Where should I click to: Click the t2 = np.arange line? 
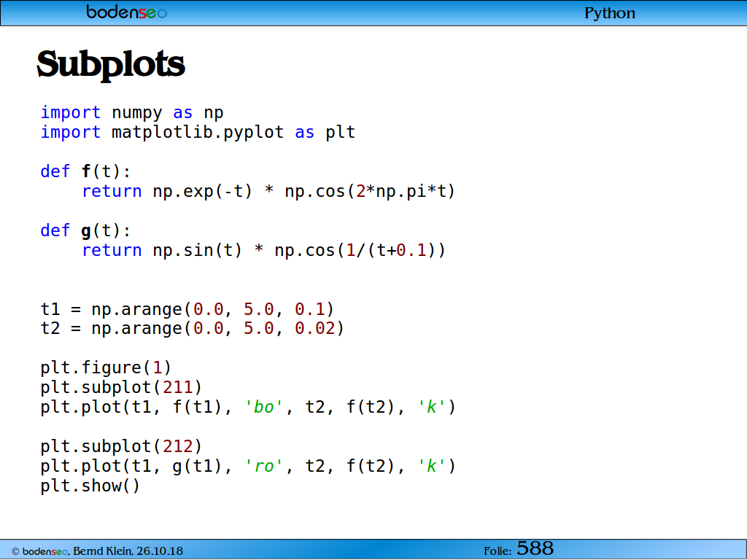(x=192, y=329)
